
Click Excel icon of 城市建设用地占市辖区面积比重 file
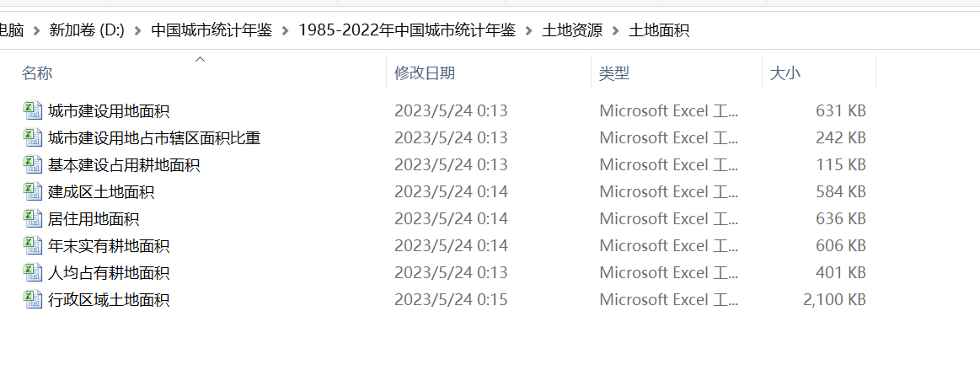coord(32,137)
